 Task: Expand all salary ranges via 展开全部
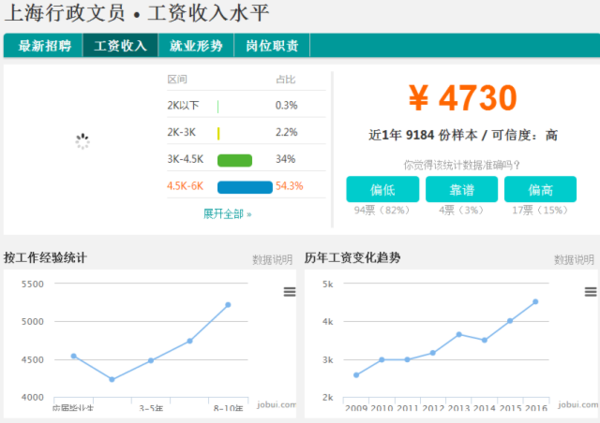point(227,214)
